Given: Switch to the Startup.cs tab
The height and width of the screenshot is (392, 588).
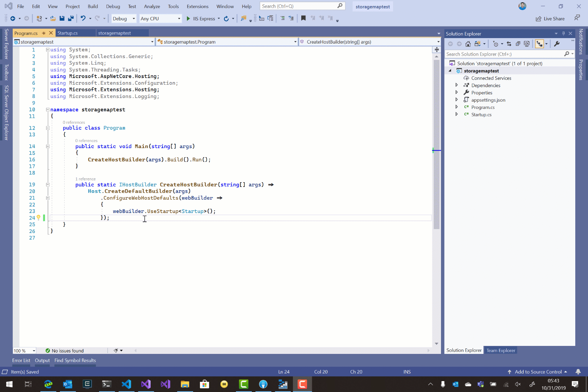Looking at the screenshot, I should 68,33.
